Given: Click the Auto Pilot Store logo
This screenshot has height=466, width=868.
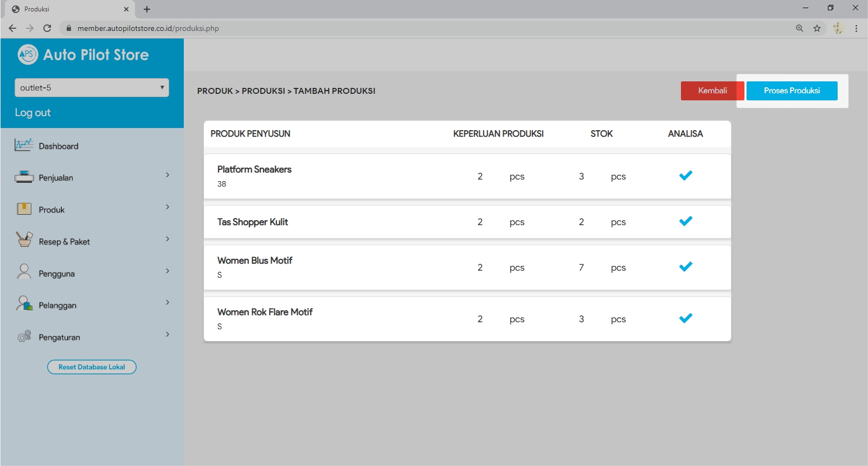Looking at the screenshot, I should [x=28, y=54].
